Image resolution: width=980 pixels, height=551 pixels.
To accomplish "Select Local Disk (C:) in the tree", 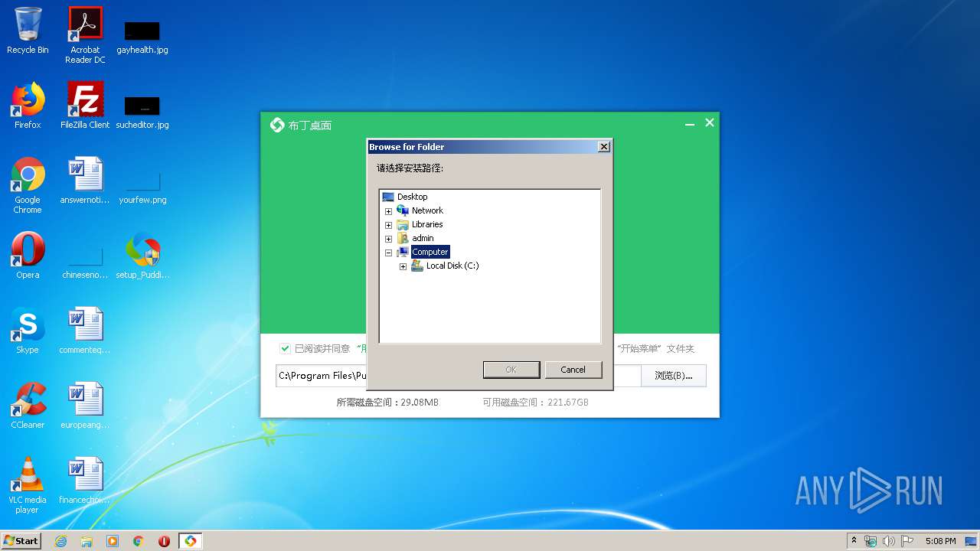I will click(x=452, y=266).
